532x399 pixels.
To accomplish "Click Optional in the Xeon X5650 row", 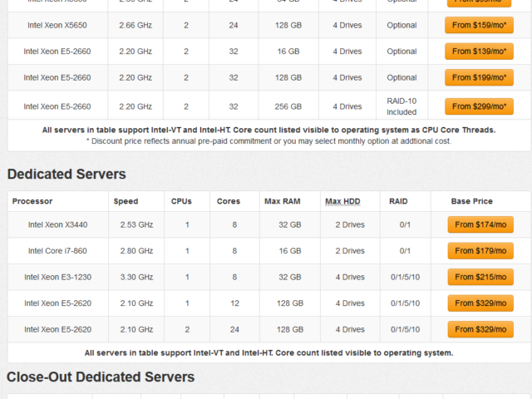I will (401, 25).
